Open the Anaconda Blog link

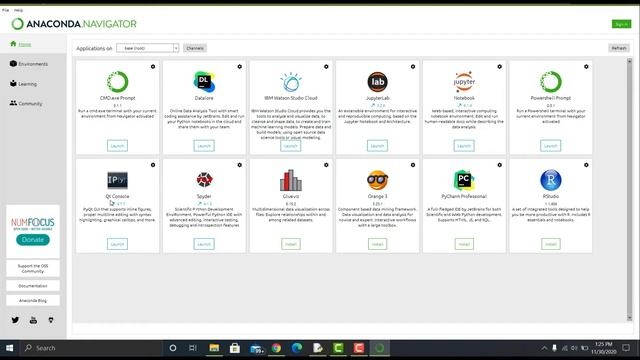(x=33, y=300)
